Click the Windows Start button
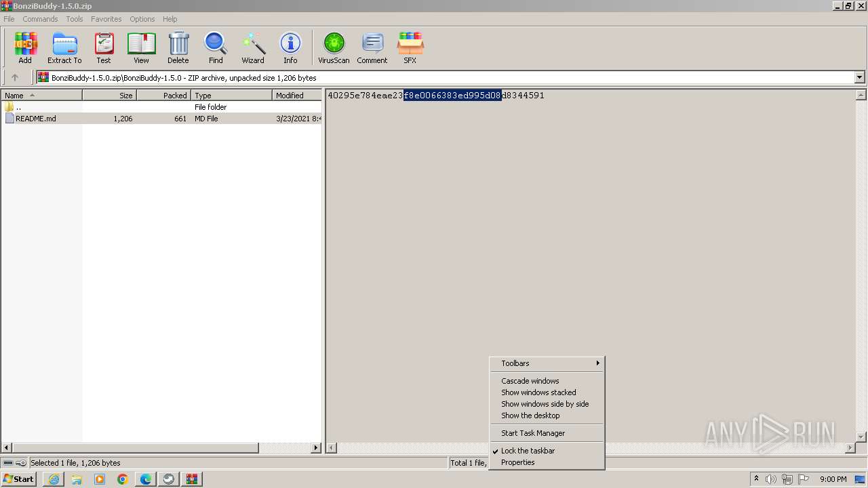 point(19,479)
